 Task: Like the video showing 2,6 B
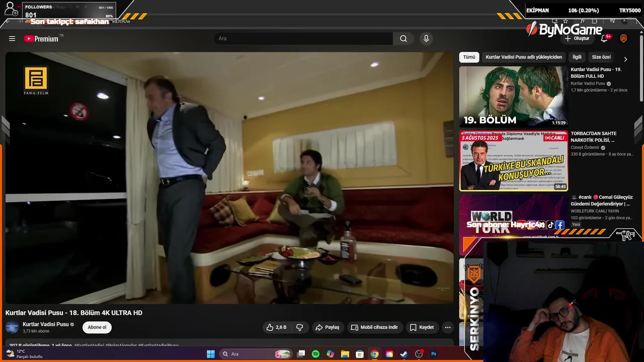[x=276, y=327]
